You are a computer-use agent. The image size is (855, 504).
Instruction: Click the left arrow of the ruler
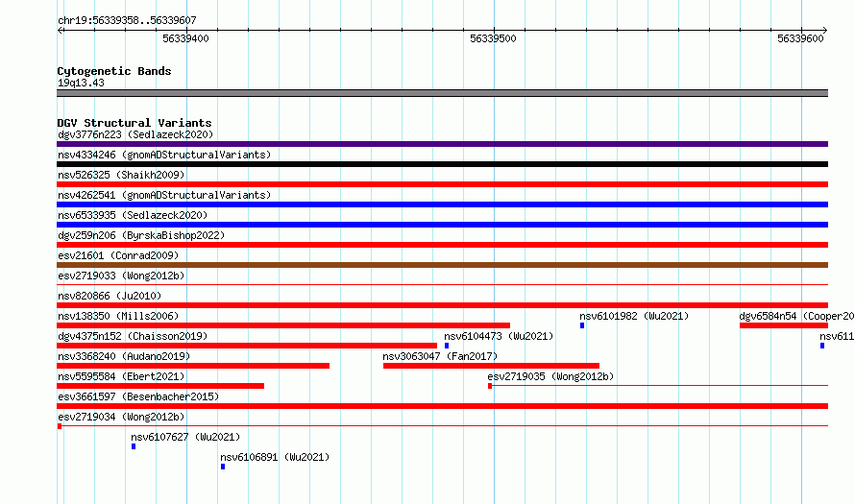(x=61, y=31)
